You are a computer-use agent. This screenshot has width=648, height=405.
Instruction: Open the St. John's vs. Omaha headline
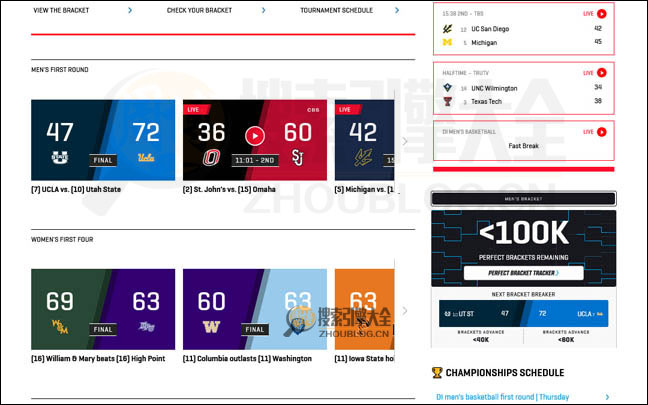(x=229, y=189)
